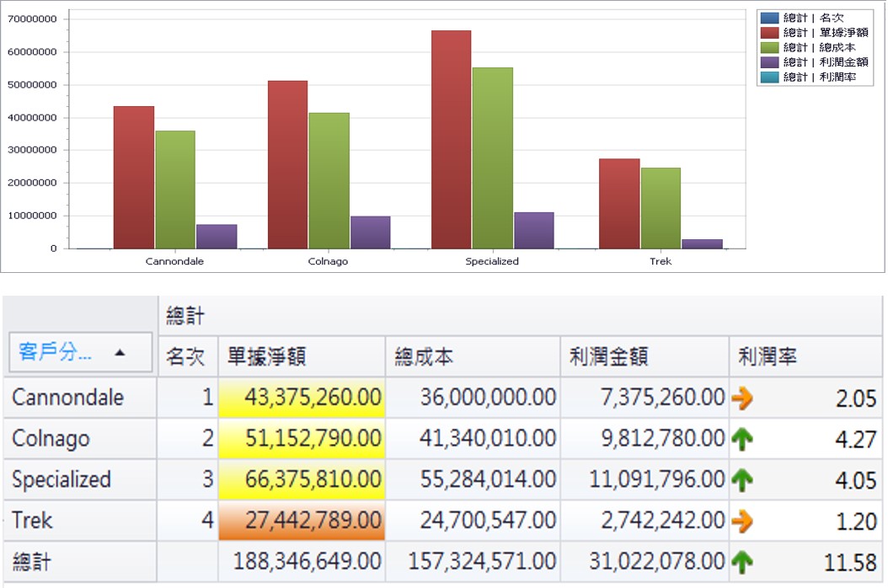
Task: Select legend label 總計 | 單據淨額
Action: point(826,33)
